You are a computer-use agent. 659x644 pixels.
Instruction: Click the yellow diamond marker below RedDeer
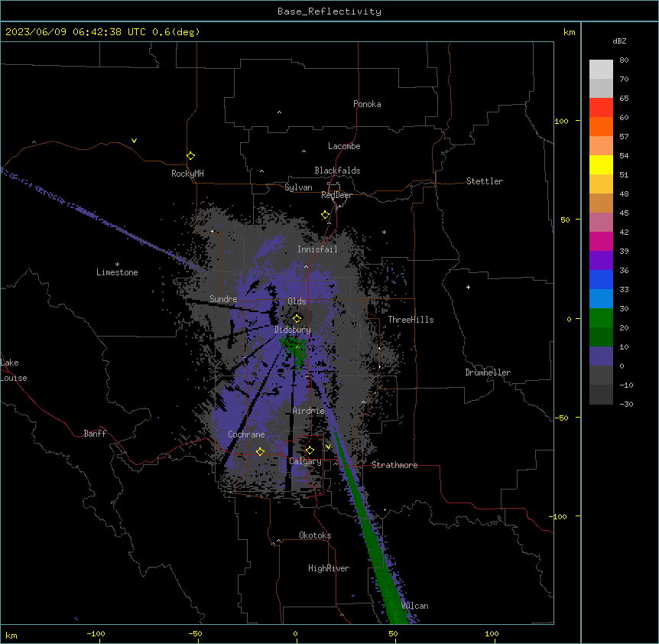click(x=326, y=215)
